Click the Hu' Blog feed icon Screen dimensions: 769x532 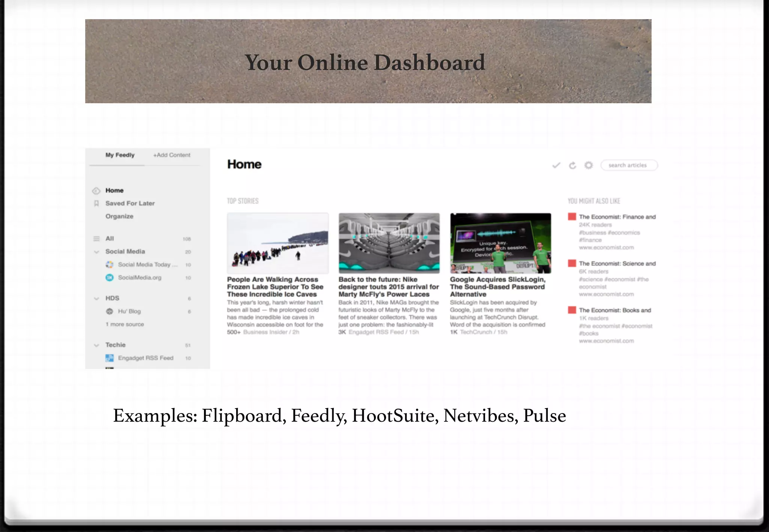click(x=110, y=311)
